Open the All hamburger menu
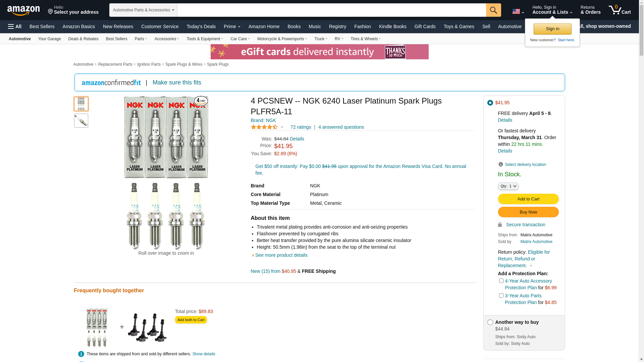This screenshot has width=644, height=362. click(x=15, y=26)
